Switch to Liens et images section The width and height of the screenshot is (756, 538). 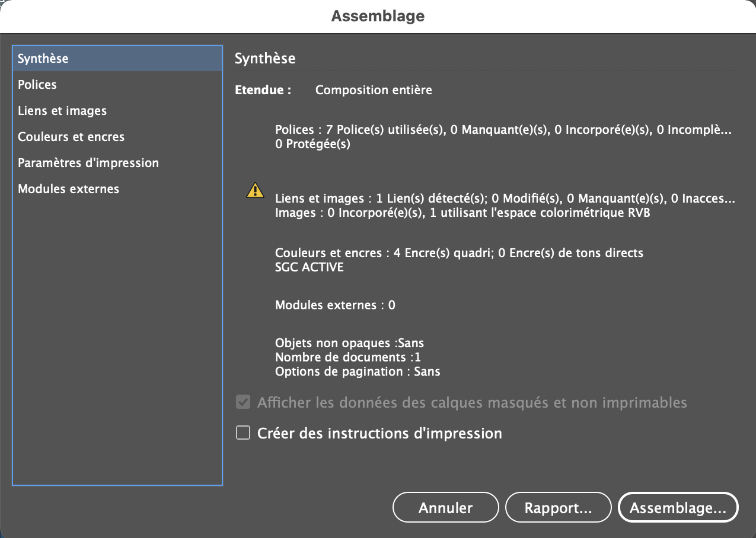[x=62, y=111]
